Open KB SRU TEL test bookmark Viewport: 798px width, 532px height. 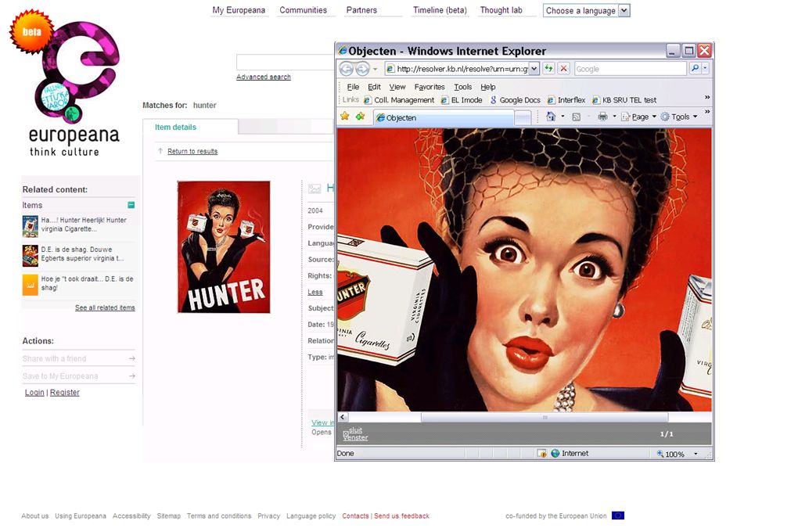tap(624, 100)
